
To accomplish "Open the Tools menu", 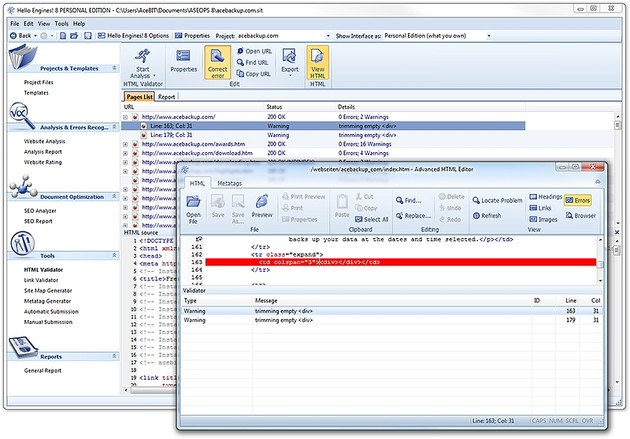I will [62, 21].
